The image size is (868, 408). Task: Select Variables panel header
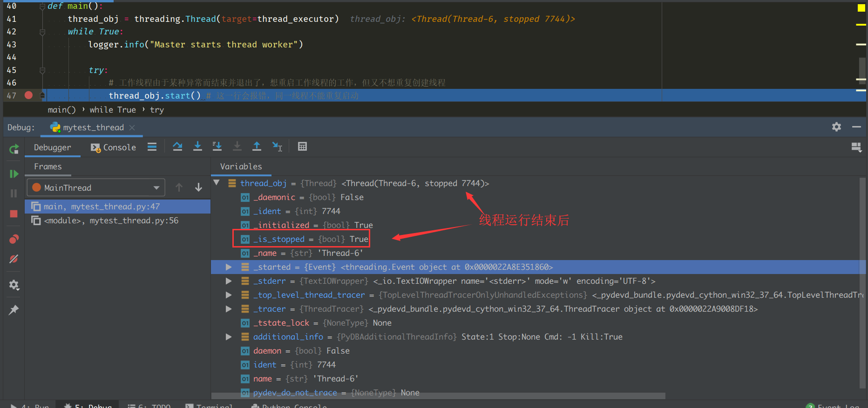point(241,167)
